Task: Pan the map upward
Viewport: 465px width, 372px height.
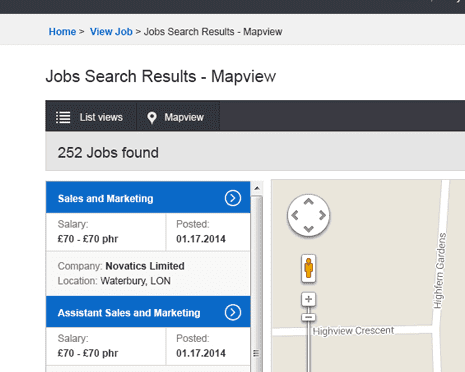Action: click(309, 202)
